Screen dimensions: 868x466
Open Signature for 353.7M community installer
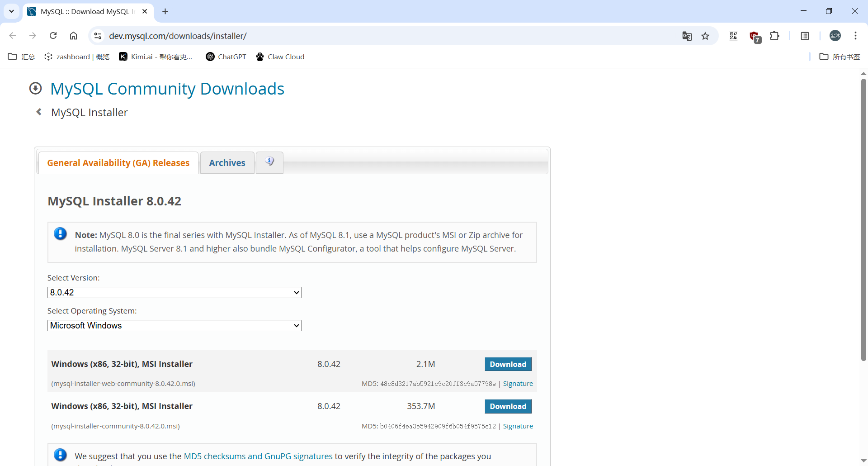(x=518, y=426)
